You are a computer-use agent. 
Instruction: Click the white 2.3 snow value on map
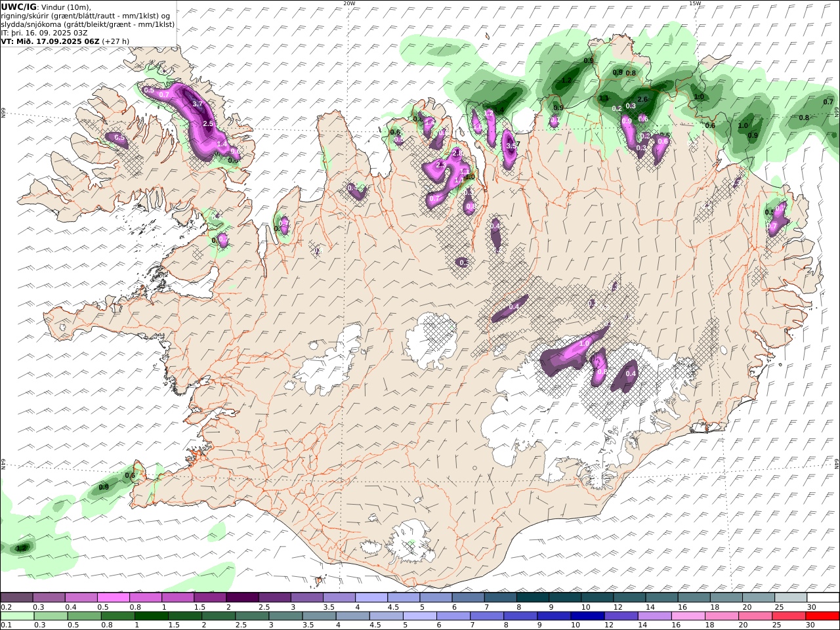pyautogui.click(x=440, y=165)
